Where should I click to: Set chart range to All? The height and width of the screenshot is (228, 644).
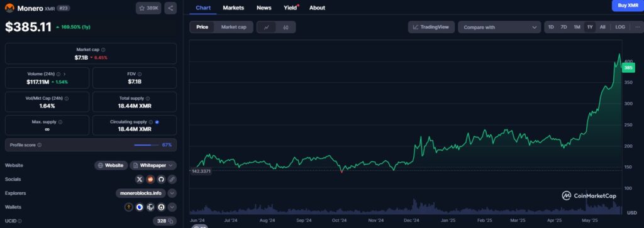[602, 27]
